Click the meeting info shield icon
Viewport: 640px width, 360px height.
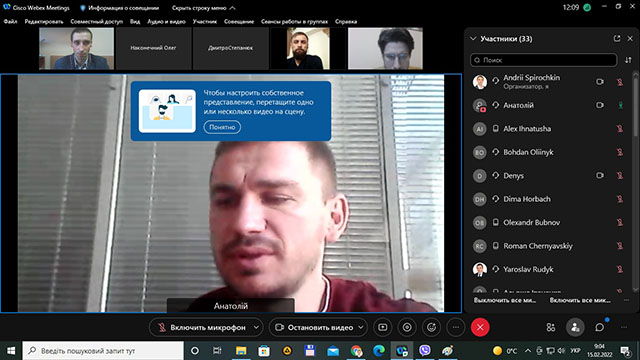tap(82, 8)
